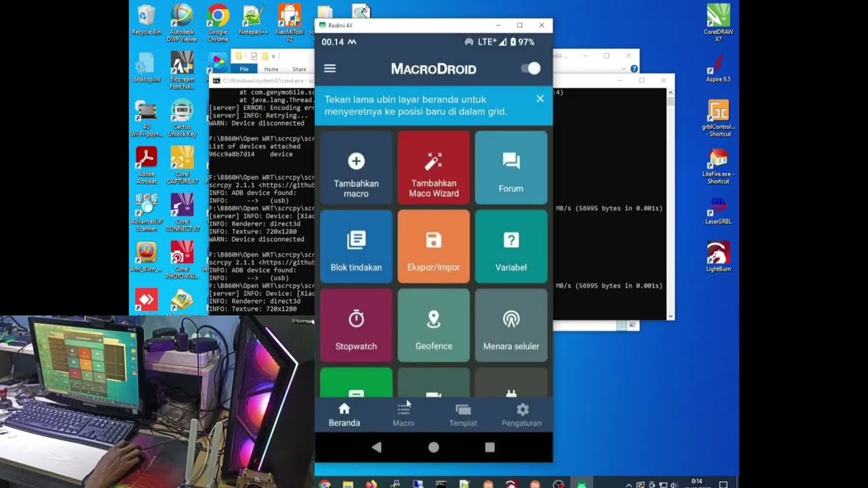Select the Corel CAPTURE X7 desktop icon
This screenshot has height=488, width=868.
182,166
